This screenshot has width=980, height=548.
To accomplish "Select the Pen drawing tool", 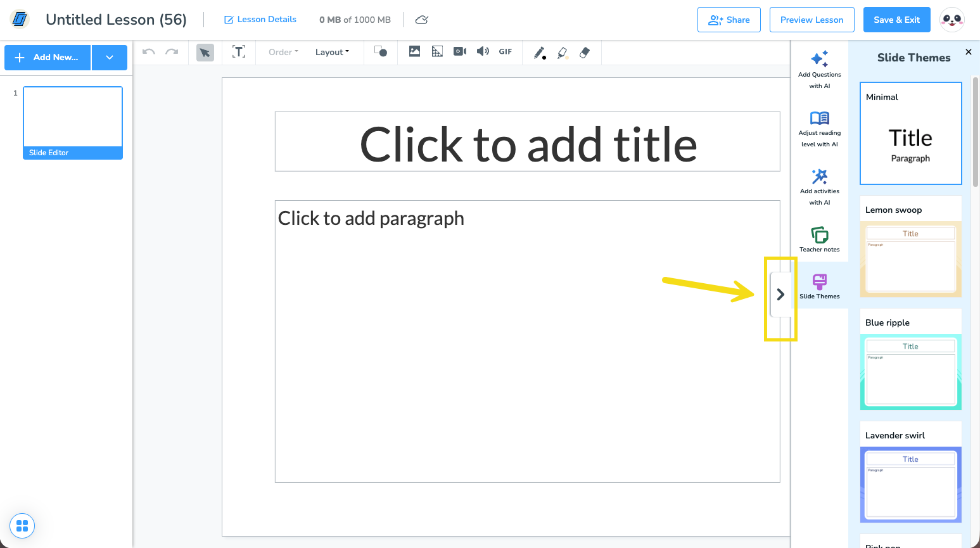I will tap(540, 53).
